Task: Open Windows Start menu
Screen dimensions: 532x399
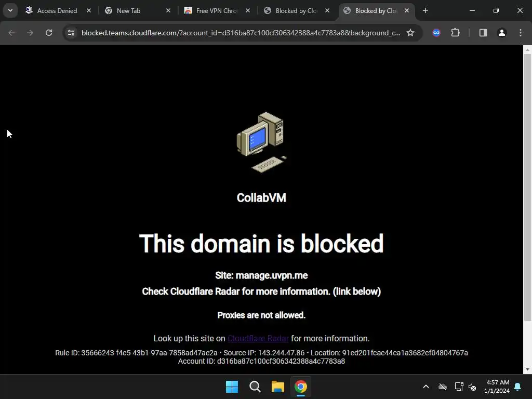Action: (232, 387)
